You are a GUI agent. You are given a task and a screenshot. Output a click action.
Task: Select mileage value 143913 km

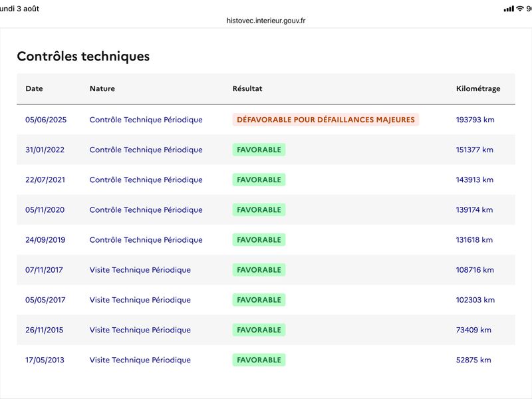pos(475,180)
